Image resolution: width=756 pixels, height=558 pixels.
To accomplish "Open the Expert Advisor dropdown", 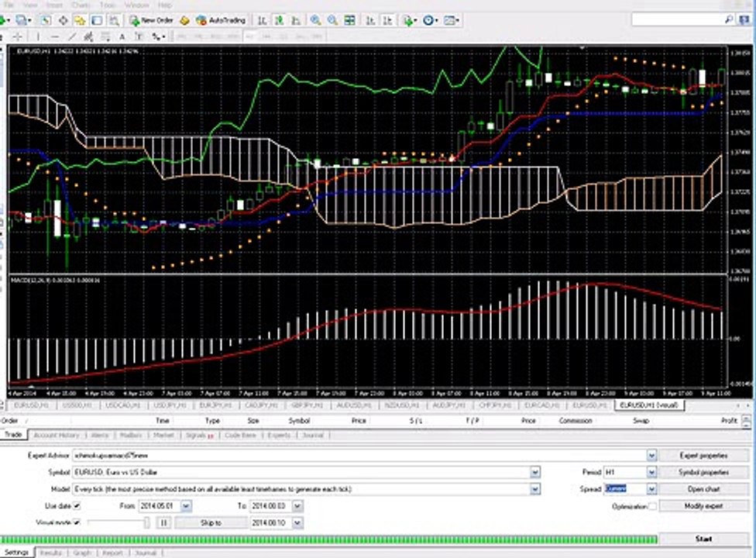I will coord(651,455).
